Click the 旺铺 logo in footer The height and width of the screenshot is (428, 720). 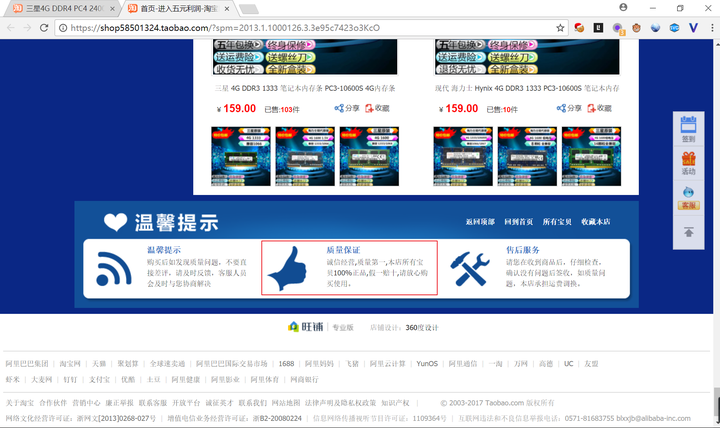(306, 327)
